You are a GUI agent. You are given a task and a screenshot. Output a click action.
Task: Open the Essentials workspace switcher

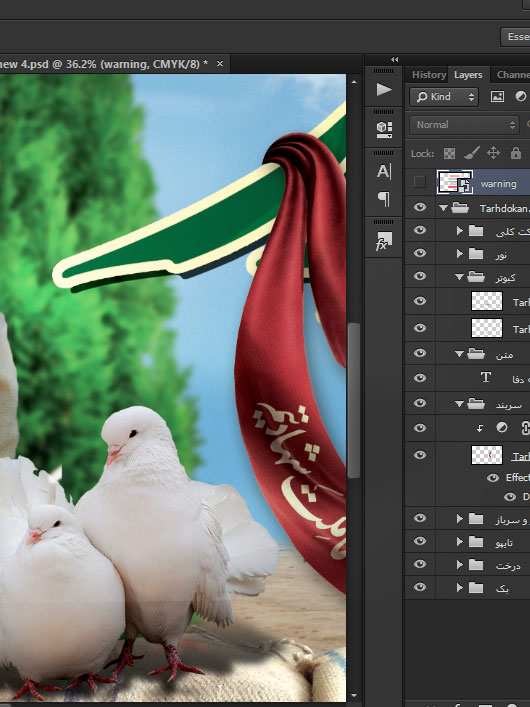(x=516, y=37)
